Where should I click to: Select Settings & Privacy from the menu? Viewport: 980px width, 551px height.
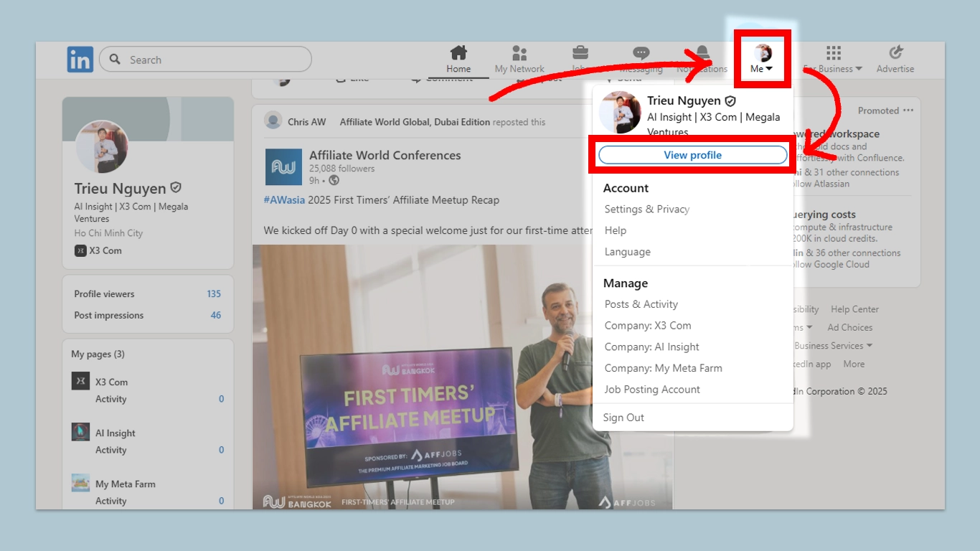coord(648,209)
